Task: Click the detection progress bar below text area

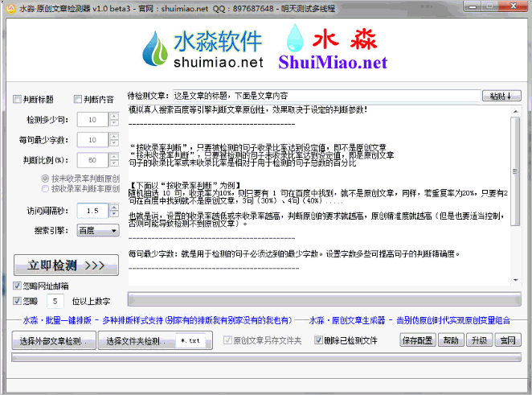Action: (x=325, y=299)
